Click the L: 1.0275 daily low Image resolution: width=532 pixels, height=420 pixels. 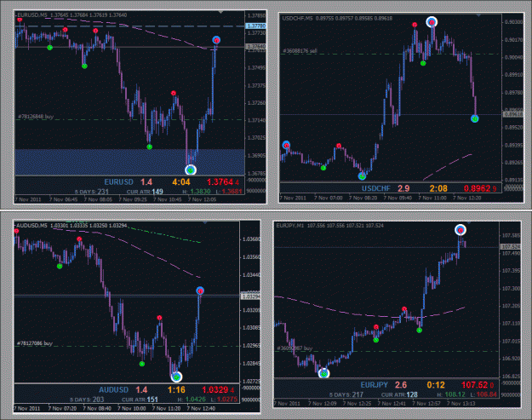click(224, 400)
